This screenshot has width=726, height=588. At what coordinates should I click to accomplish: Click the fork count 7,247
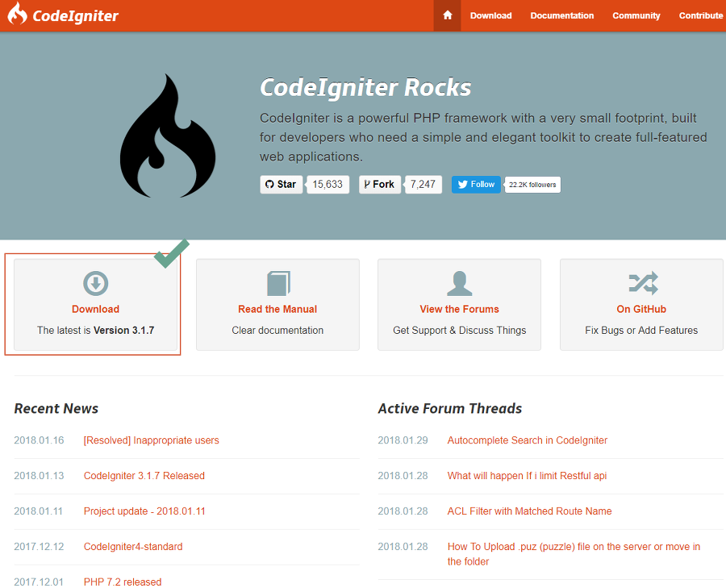click(x=423, y=184)
